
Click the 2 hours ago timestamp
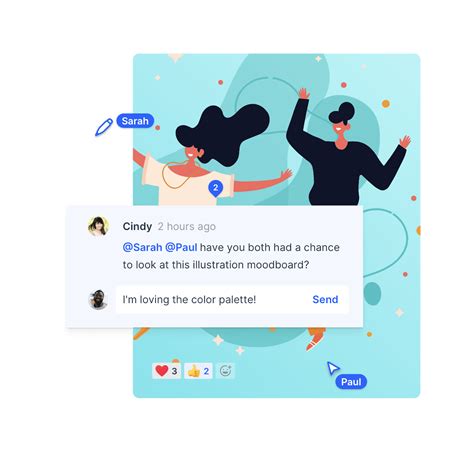(x=187, y=226)
